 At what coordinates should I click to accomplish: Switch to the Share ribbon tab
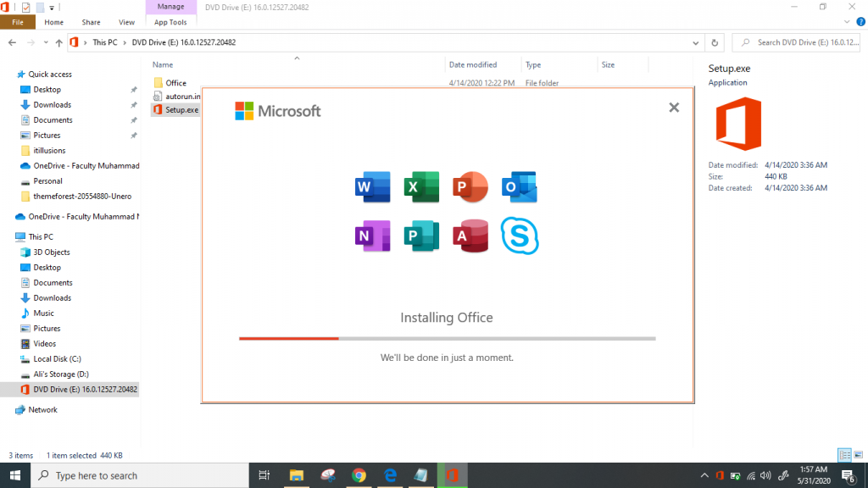[x=91, y=22]
